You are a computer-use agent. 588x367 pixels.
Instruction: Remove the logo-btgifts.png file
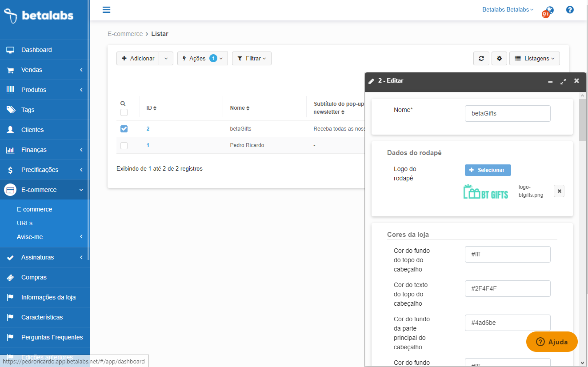coord(559,191)
